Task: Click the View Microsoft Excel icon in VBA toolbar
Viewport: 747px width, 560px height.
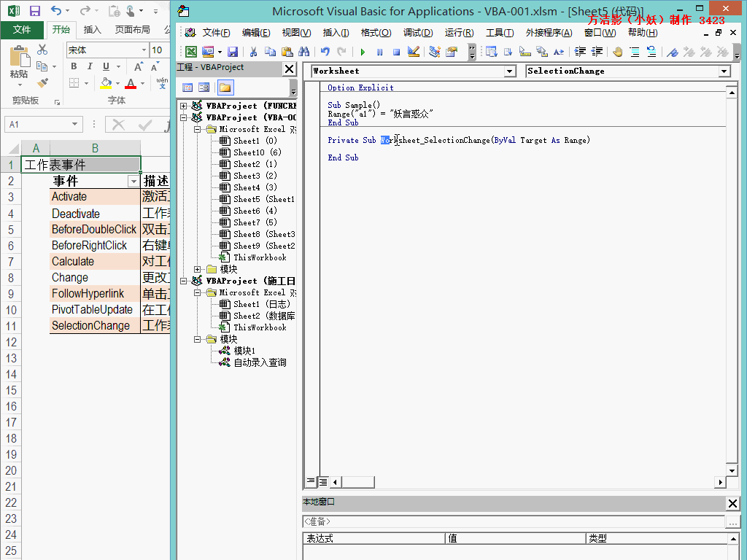Action: tap(191, 52)
